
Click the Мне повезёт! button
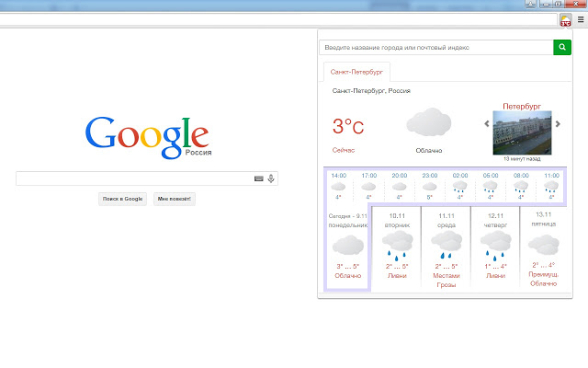pos(175,199)
